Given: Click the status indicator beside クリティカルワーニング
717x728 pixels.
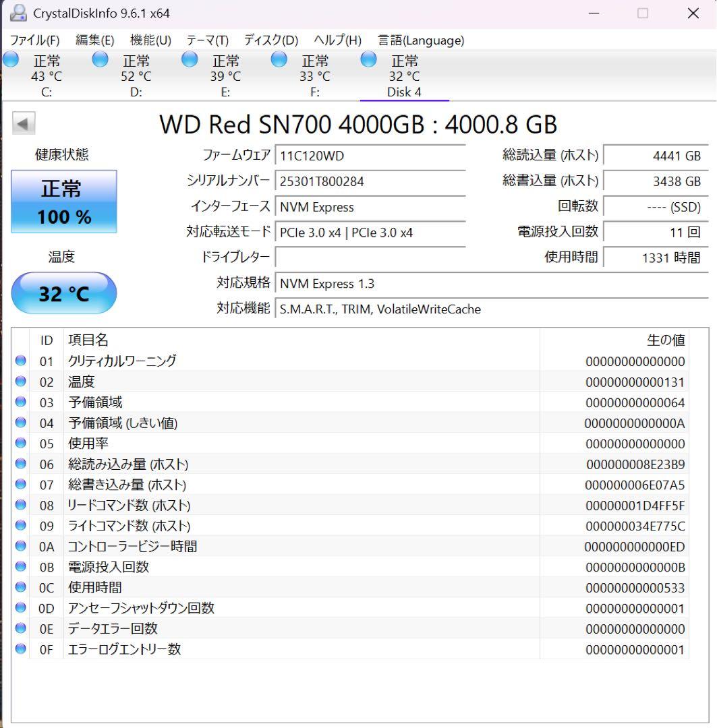Looking at the screenshot, I should click(20, 361).
